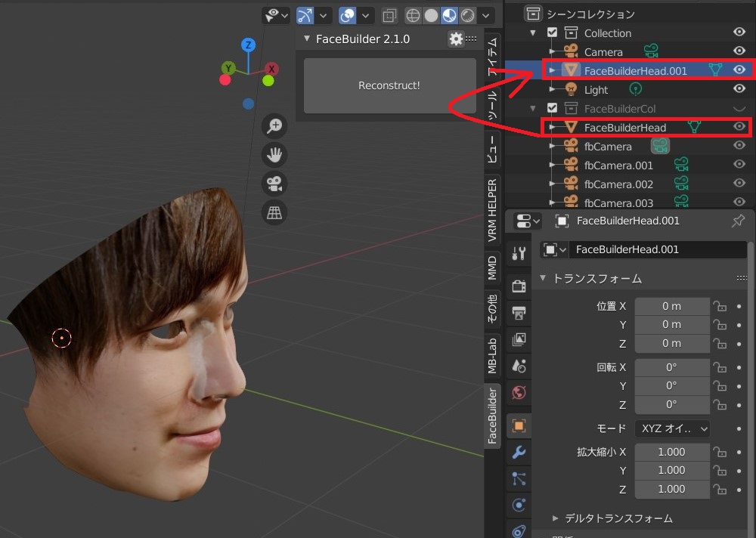Select fbCamera.002 in outliner
Image resolution: width=756 pixels, height=538 pixels.
618,184
